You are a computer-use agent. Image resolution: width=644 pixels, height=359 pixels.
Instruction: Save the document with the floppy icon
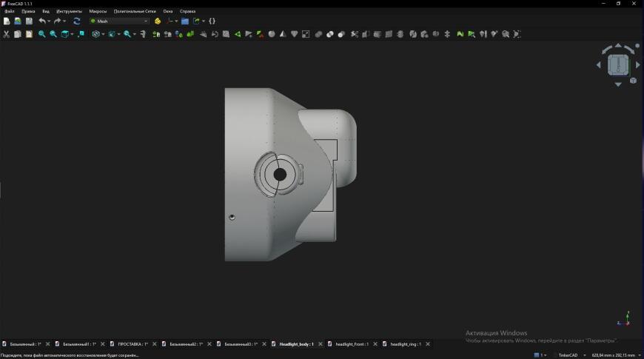click(x=29, y=21)
